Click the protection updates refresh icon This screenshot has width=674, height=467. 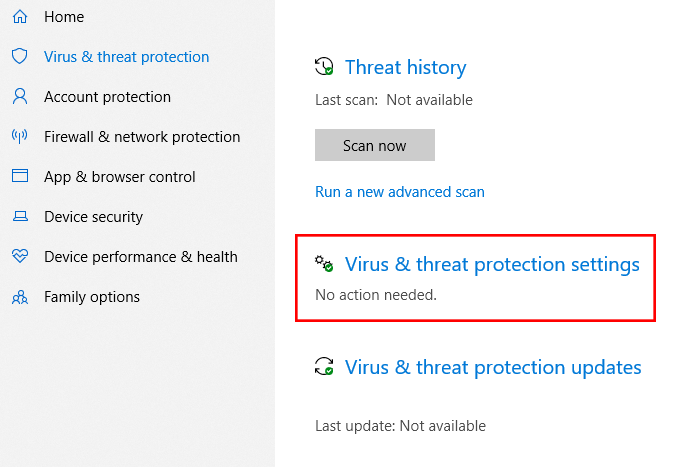(x=325, y=367)
